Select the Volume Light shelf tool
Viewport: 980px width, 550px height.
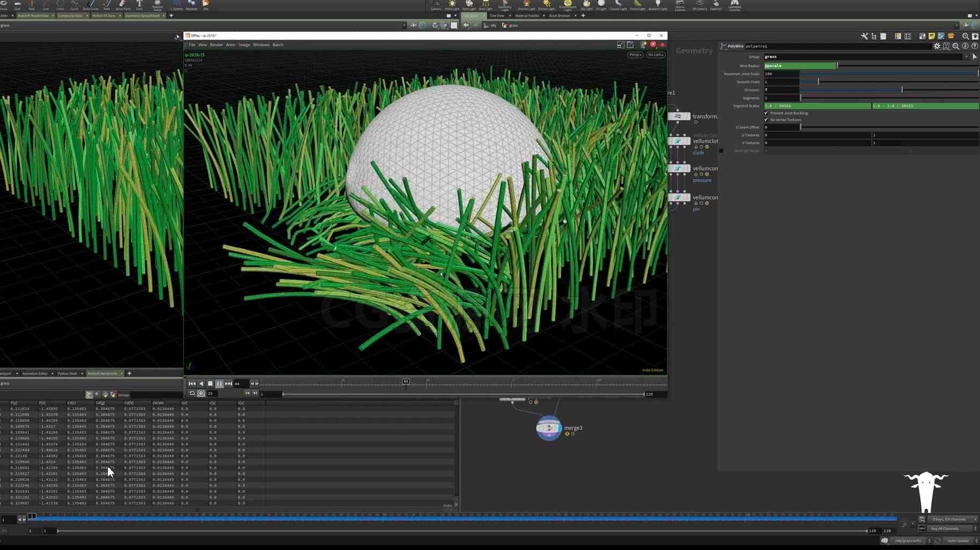click(526, 5)
